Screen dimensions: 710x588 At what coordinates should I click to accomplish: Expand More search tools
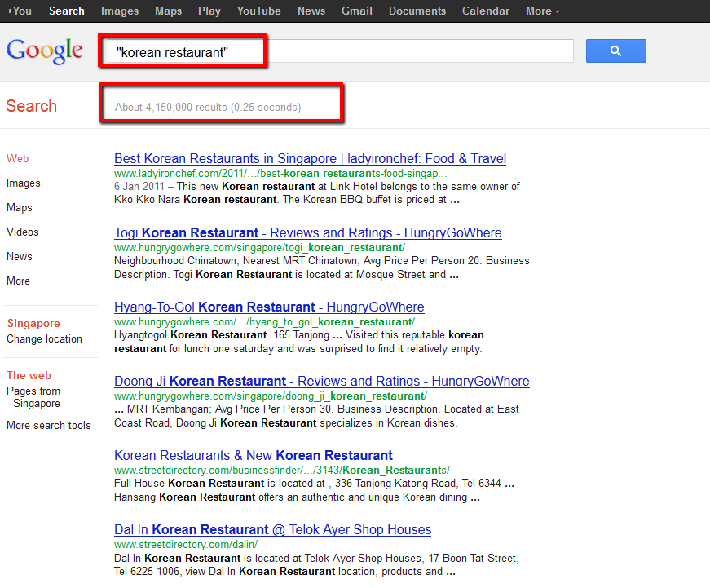tap(48, 426)
